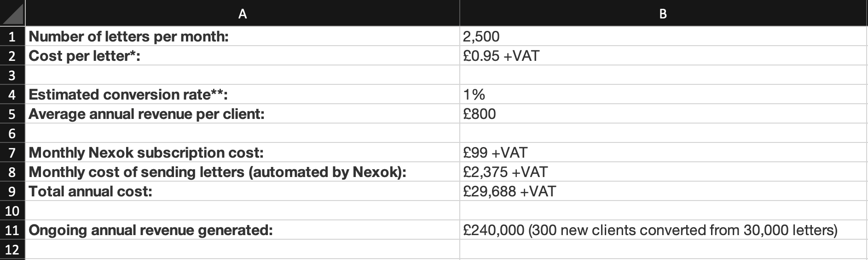Select row 1 header
The width and height of the screenshot is (868, 260).
click(x=12, y=36)
